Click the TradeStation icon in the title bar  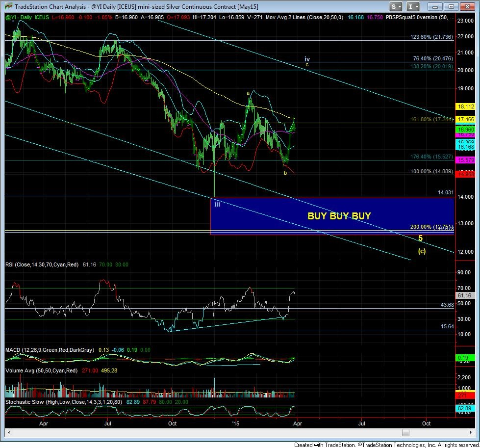click(x=7, y=7)
